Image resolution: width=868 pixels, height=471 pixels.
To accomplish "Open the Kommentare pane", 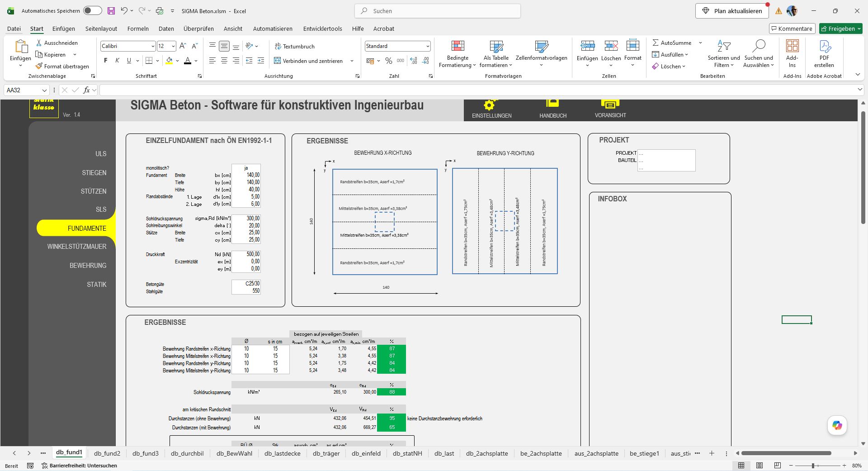I will [792, 29].
